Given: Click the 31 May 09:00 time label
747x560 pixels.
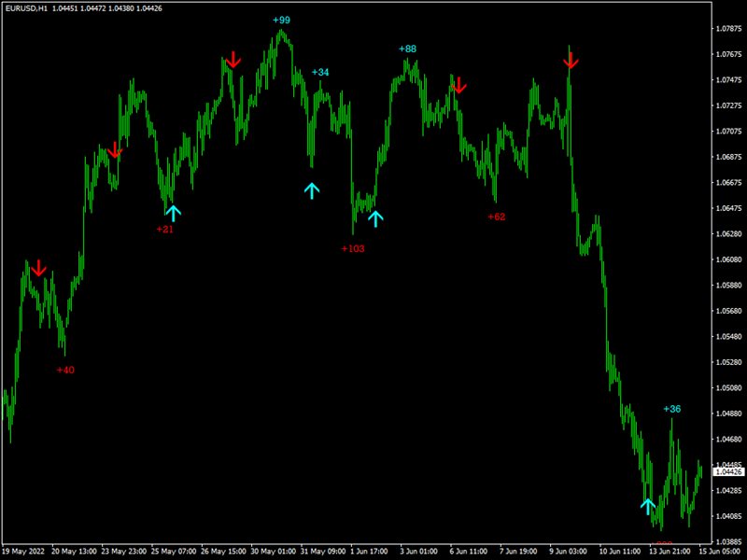Looking at the screenshot, I should [323, 552].
